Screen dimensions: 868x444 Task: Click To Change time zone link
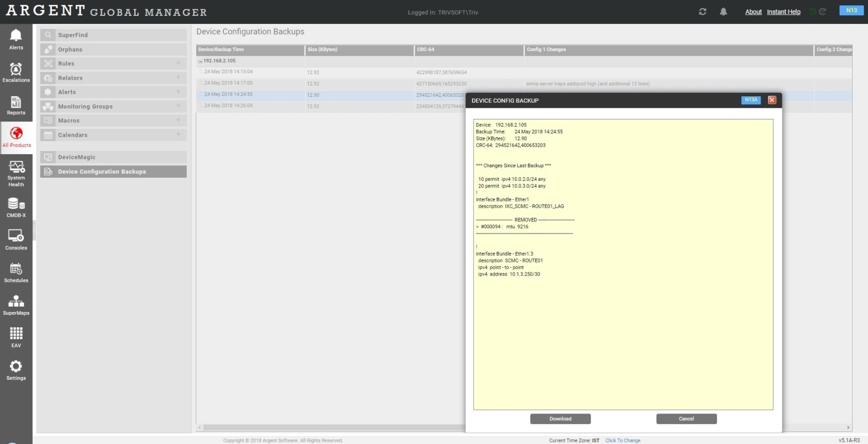623,440
